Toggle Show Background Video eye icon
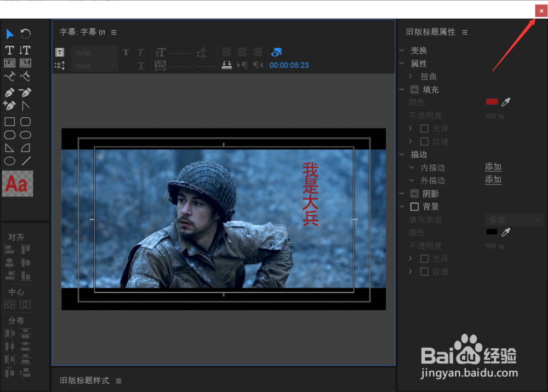The height and width of the screenshot is (392, 548). [x=276, y=53]
